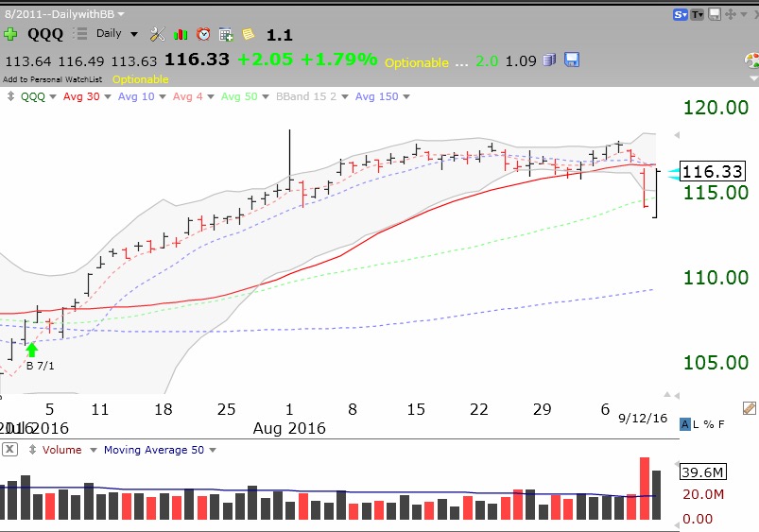Open the wrench and screwdriver chart tools
759x532 pixels.
[x=157, y=34]
